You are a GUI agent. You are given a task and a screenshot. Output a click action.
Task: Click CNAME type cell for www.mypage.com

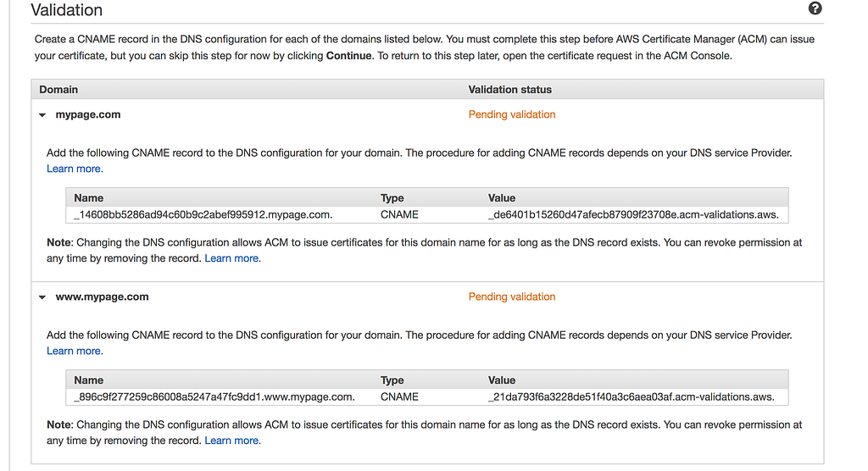point(399,396)
